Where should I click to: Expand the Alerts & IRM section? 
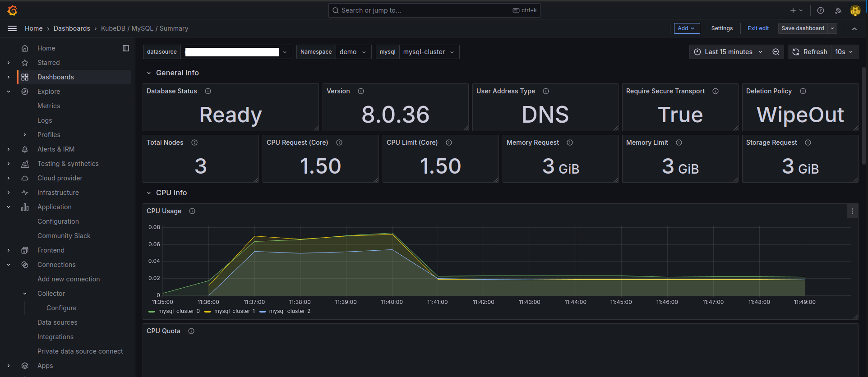click(9, 149)
